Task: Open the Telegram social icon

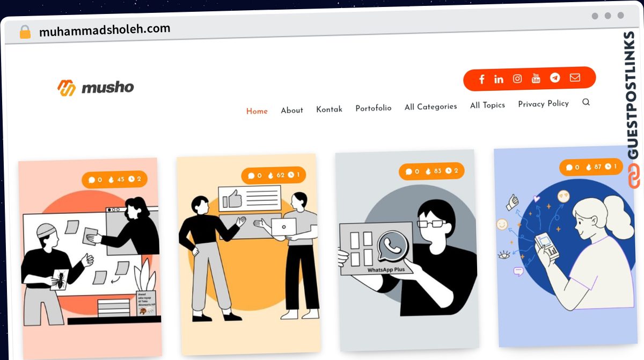Action: [x=555, y=78]
